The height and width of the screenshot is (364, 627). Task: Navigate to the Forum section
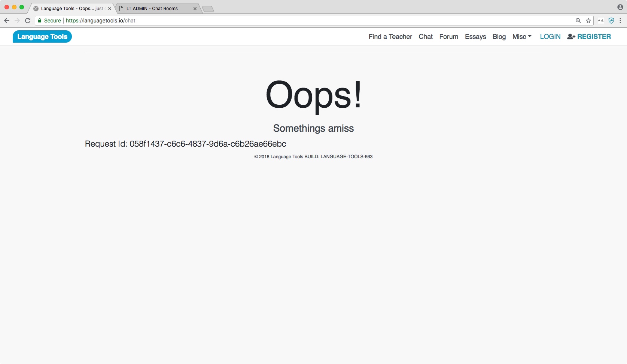[448, 37]
